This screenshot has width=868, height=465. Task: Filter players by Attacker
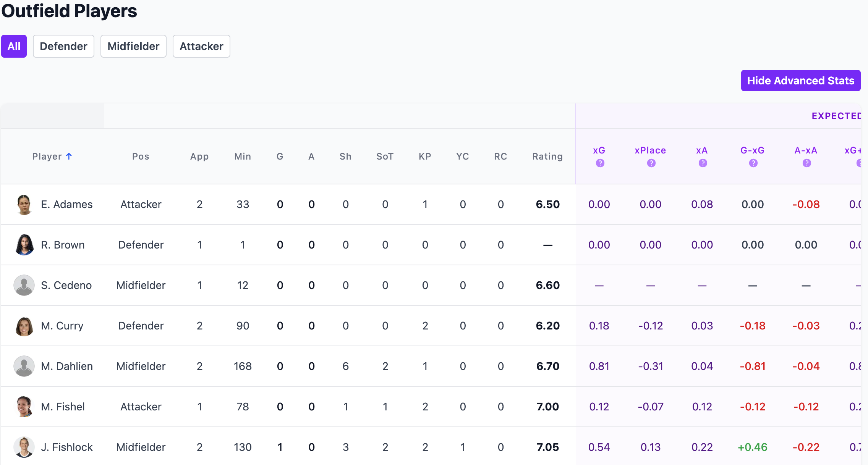pyautogui.click(x=201, y=46)
